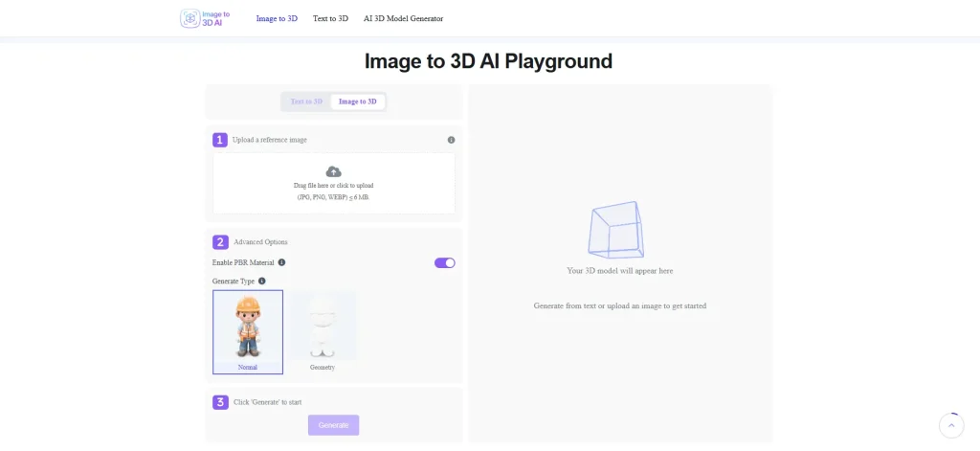Click the info icon next to Generate Type

click(262, 282)
